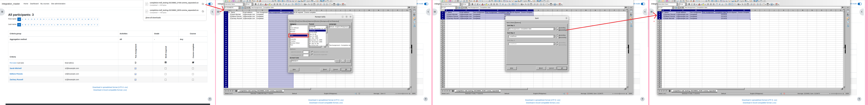This screenshot has height=105, width=868.
Task: Click the 50.00 required grade table icon
Action: pos(165,62)
